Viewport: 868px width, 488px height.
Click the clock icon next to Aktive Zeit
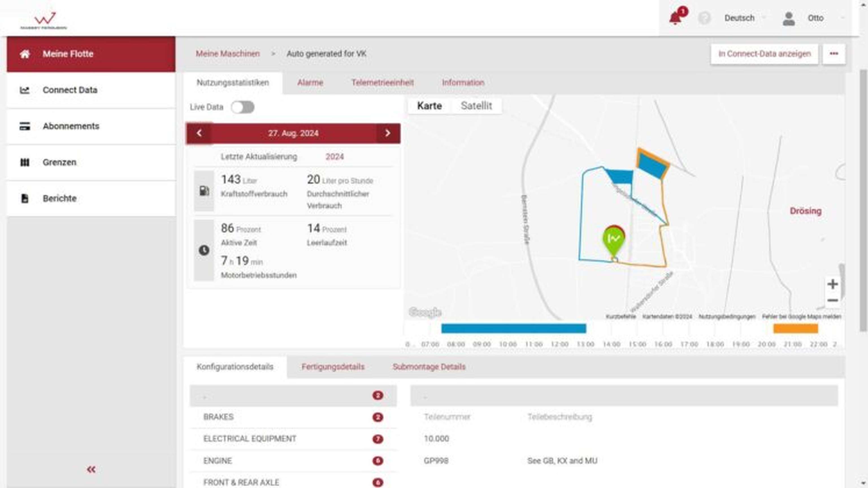point(204,250)
